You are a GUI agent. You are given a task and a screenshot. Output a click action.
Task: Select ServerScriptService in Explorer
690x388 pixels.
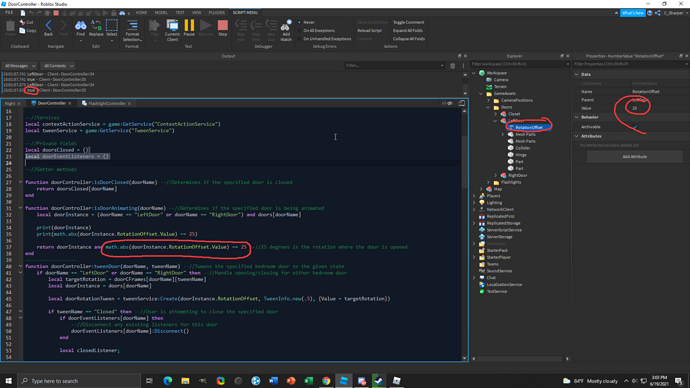pyautogui.click(x=504, y=230)
